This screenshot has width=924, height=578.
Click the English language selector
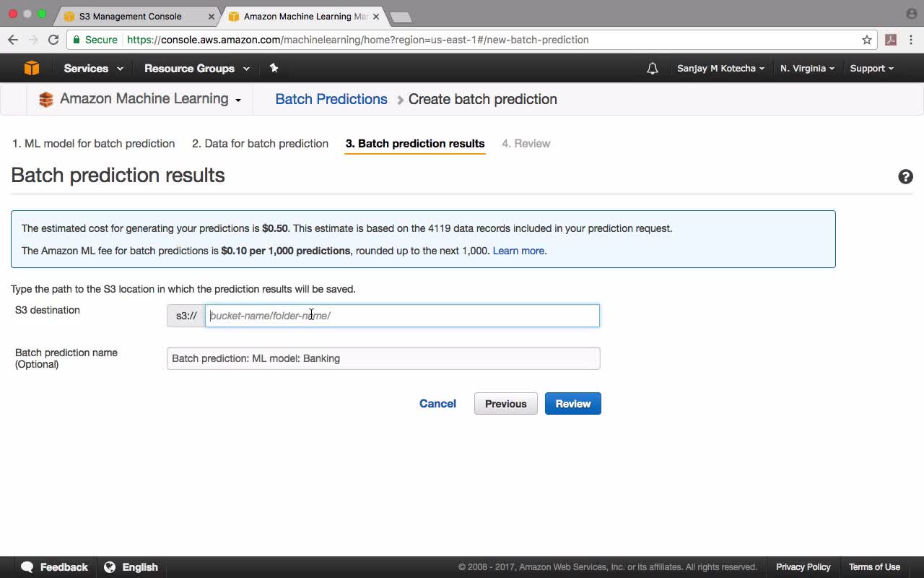140,567
